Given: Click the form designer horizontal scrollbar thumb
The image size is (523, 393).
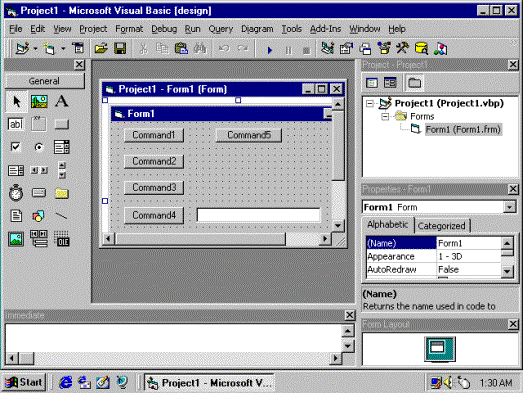Looking at the screenshot, I should [x=200, y=239].
